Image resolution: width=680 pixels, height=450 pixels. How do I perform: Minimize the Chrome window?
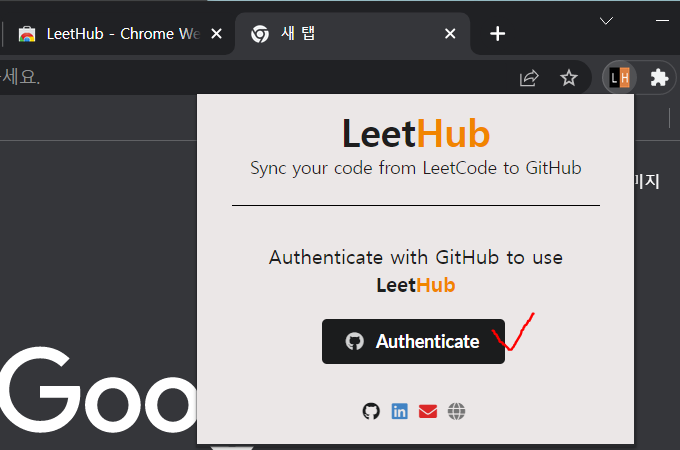(662, 20)
